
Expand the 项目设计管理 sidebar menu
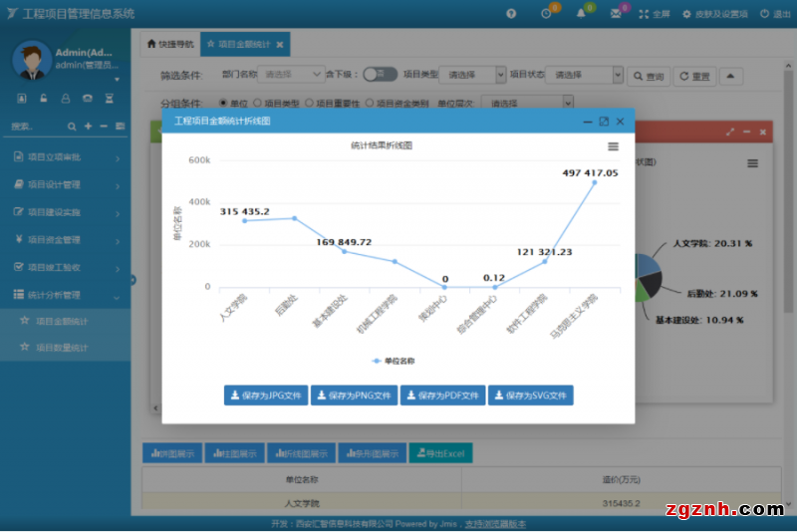tap(66, 184)
